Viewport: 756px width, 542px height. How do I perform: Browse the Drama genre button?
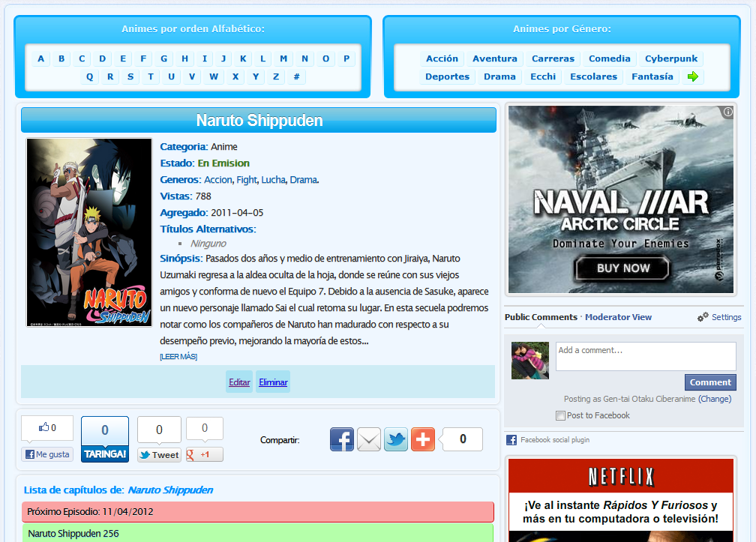point(499,76)
